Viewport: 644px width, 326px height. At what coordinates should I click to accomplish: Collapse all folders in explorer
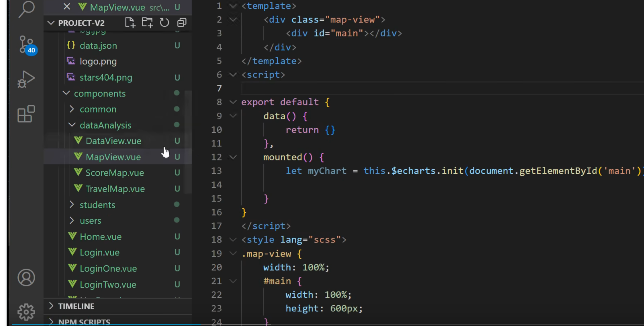182,23
